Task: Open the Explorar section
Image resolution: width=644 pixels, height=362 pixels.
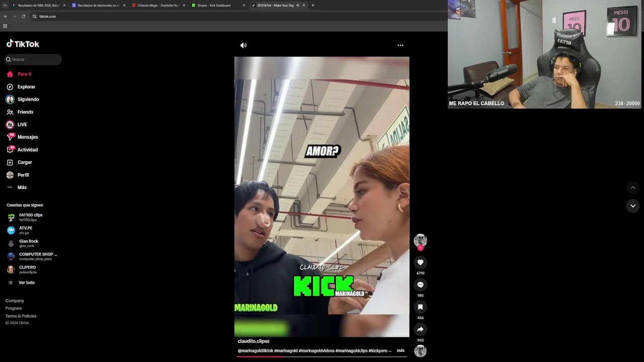Action: tap(21, 87)
